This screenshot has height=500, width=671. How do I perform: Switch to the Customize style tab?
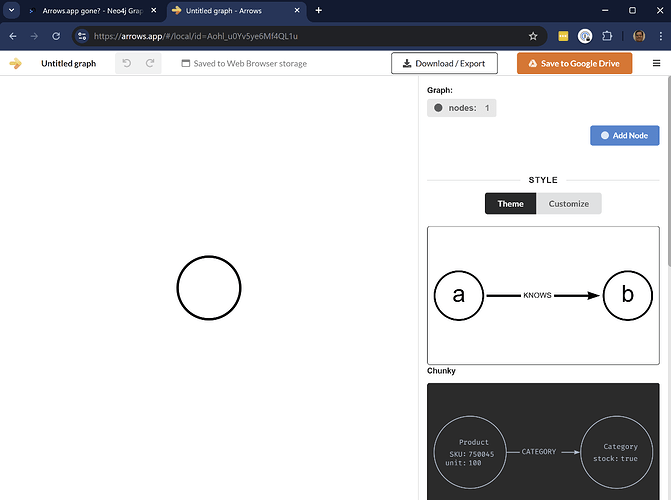tap(569, 204)
